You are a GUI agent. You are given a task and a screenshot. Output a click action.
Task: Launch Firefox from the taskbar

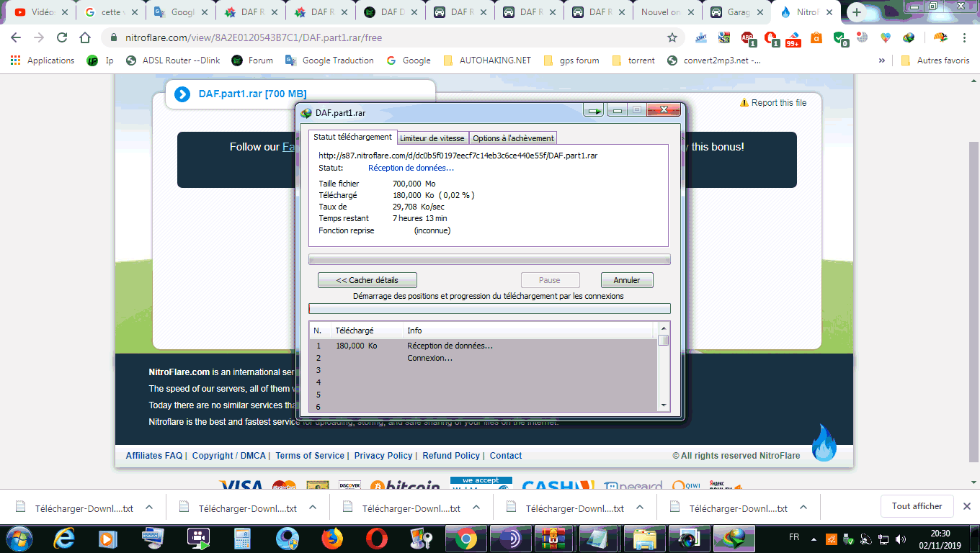pos(332,539)
